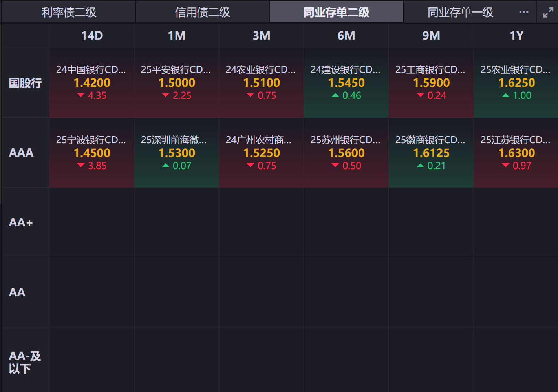Select the 国股行 row label
Screen dimensions: 558x392
pyautogui.click(x=26, y=83)
